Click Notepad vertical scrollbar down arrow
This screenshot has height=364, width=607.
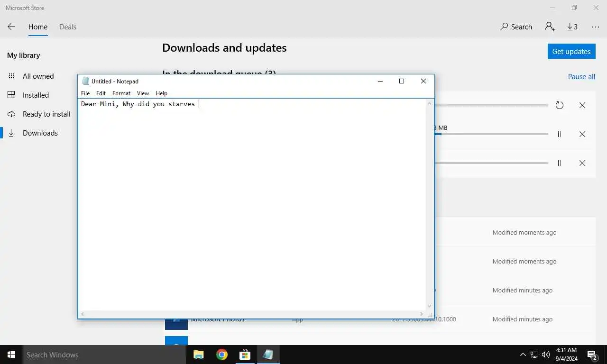(430, 306)
